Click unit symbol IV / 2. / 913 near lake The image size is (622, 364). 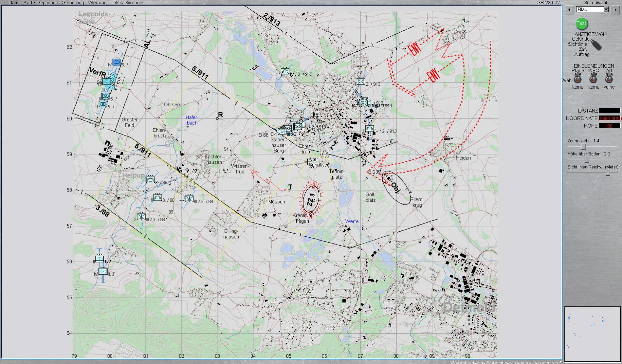click(285, 71)
